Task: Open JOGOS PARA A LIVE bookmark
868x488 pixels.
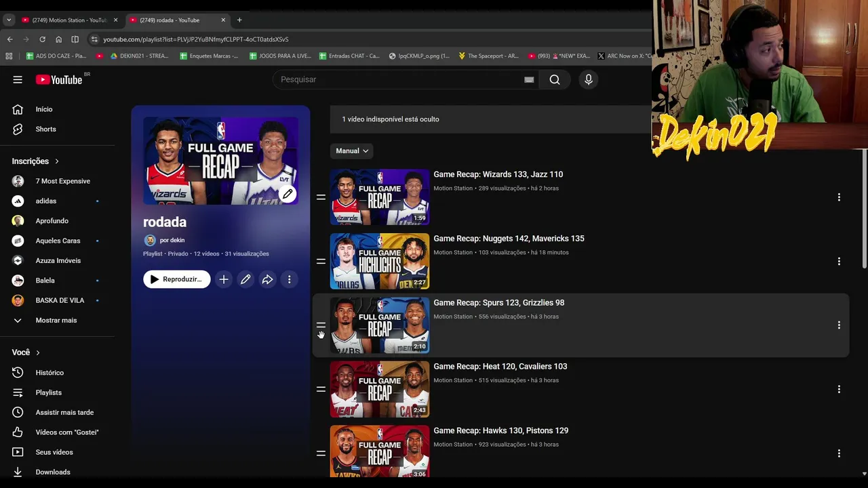Action: point(280,56)
